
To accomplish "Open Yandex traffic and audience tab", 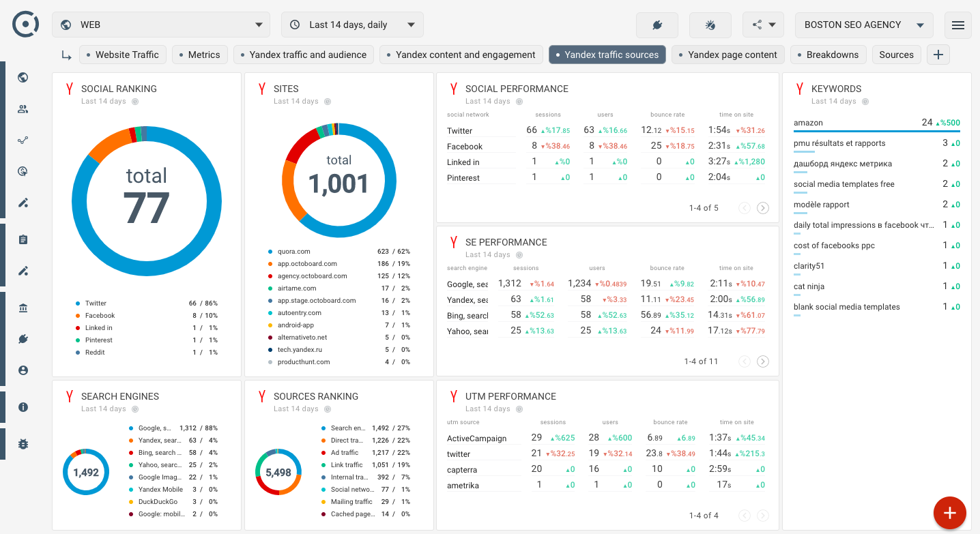I will click(304, 55).
